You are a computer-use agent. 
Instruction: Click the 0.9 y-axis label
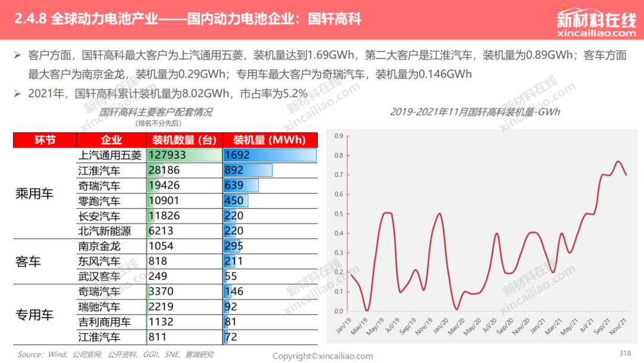click(x=339, y=136)
